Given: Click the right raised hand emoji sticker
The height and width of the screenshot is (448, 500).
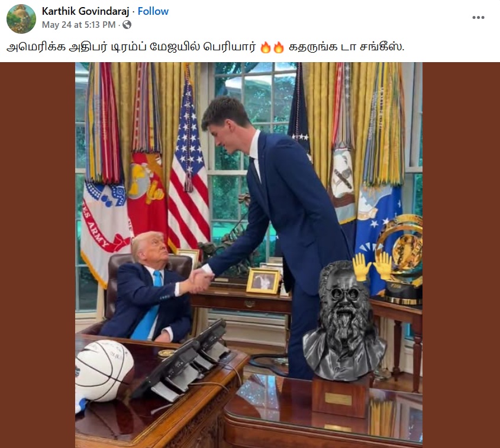Looking at the screenshot, I should click(x=382, y=266).
